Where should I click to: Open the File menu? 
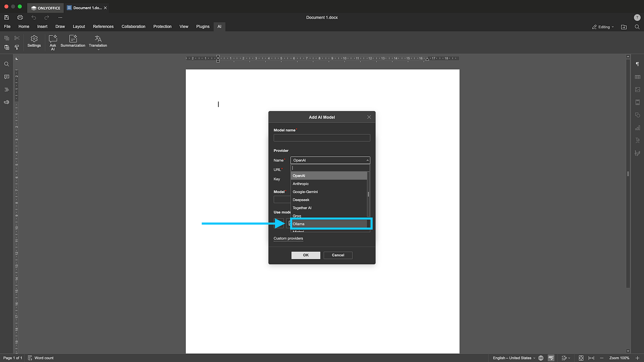pyautogui.click(x=7, y=27)
